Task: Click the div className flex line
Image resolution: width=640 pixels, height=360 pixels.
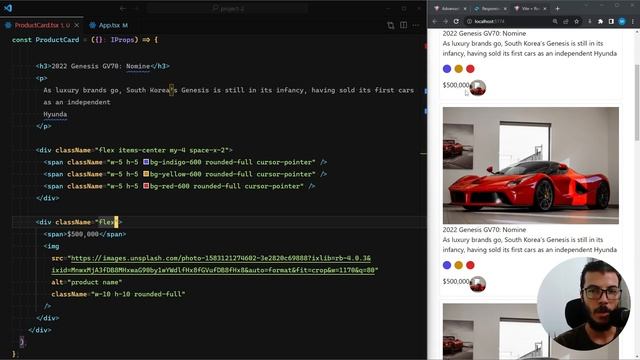Action: point(79,222)
